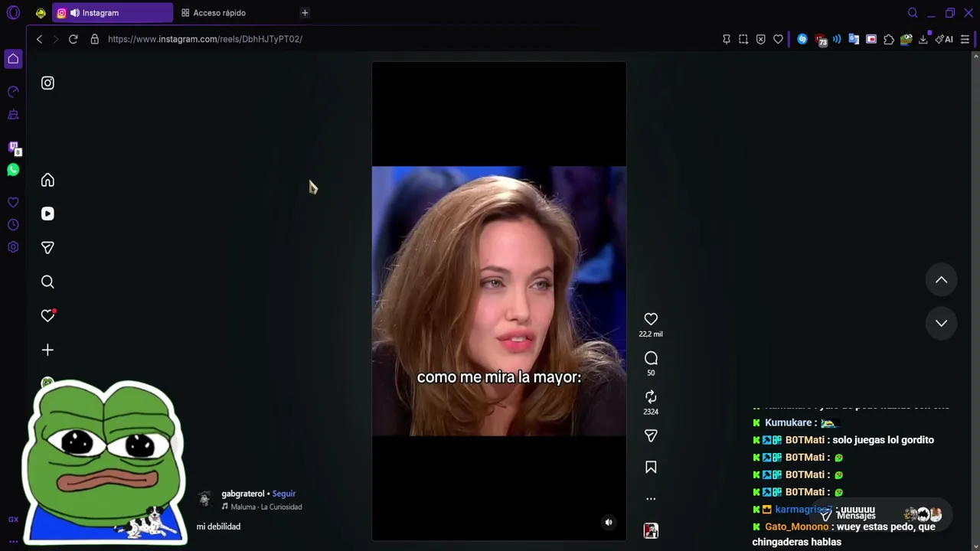This screenshot has height=551, width=980.
Task: Open the screen recorder extension
Action: pyautogui.click(x=871, y=39)
